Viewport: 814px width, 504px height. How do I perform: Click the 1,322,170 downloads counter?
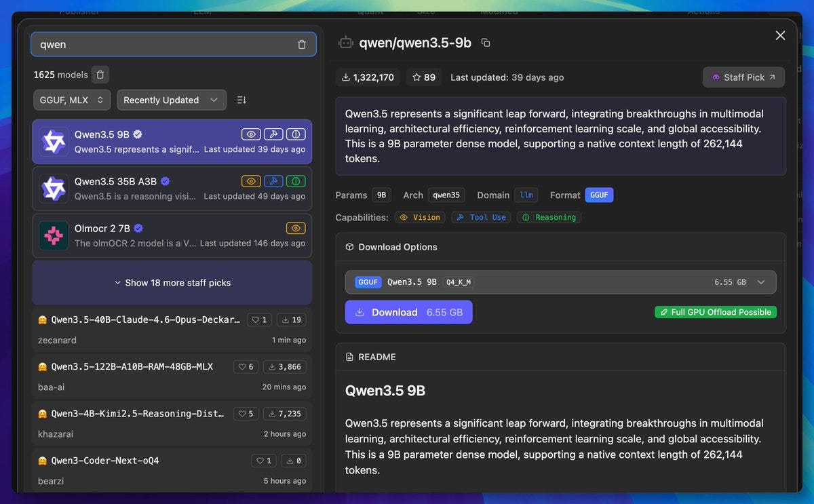tap(368, 77)
